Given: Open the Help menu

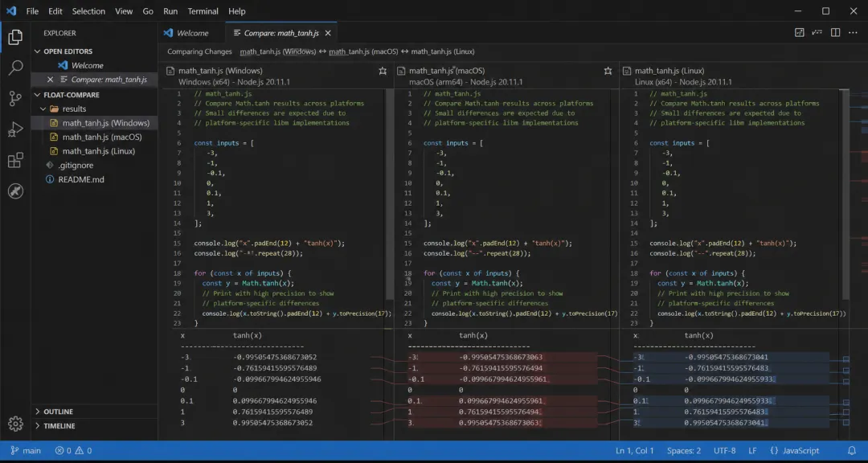Looking at the screenshot, I should point(237,11).
